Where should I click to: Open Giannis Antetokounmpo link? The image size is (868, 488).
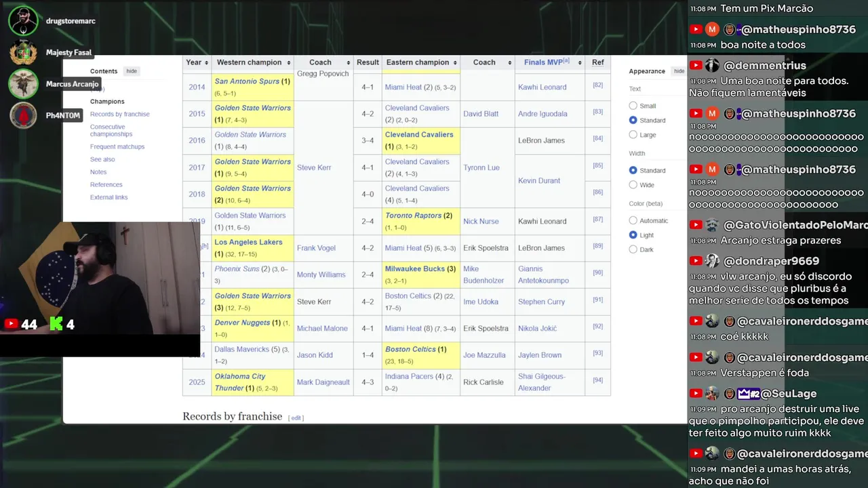click(x=543, y=274)
